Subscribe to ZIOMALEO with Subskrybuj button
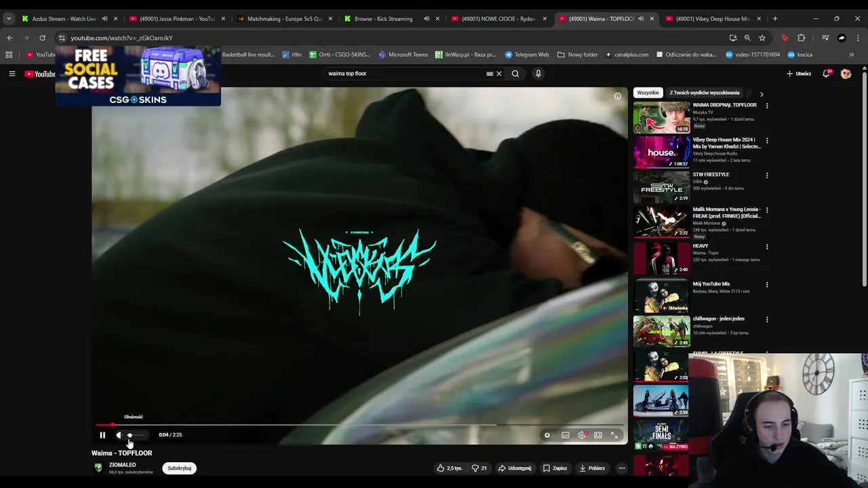The image size is (868, 488). click(180, 468)
